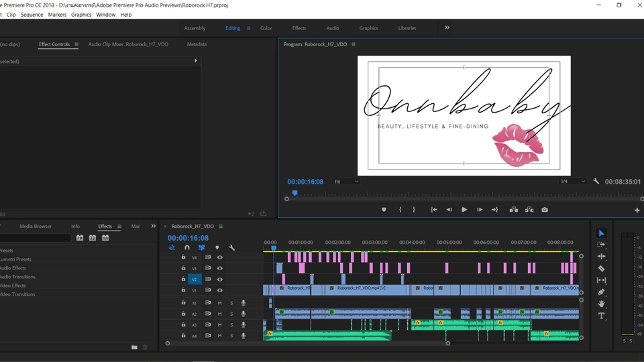This screenshot has height=362, width=644.
Task: Open the Audio Clip Mixer tab
Action: (x=128, y=44)
